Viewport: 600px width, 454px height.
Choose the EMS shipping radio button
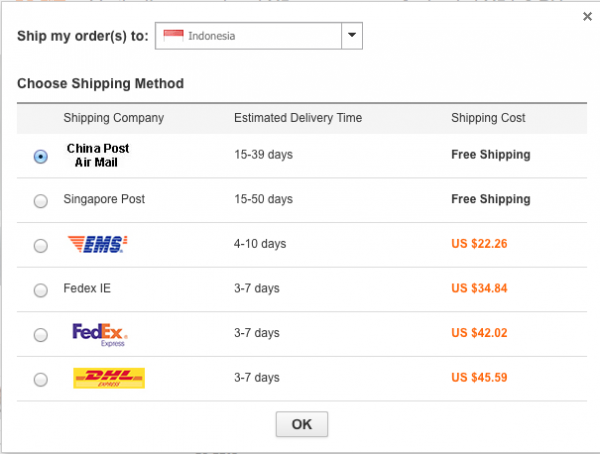[41, 245]
